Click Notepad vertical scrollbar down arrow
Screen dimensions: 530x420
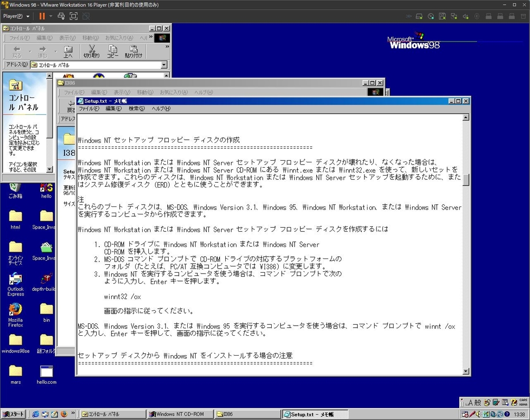(466, 371)
